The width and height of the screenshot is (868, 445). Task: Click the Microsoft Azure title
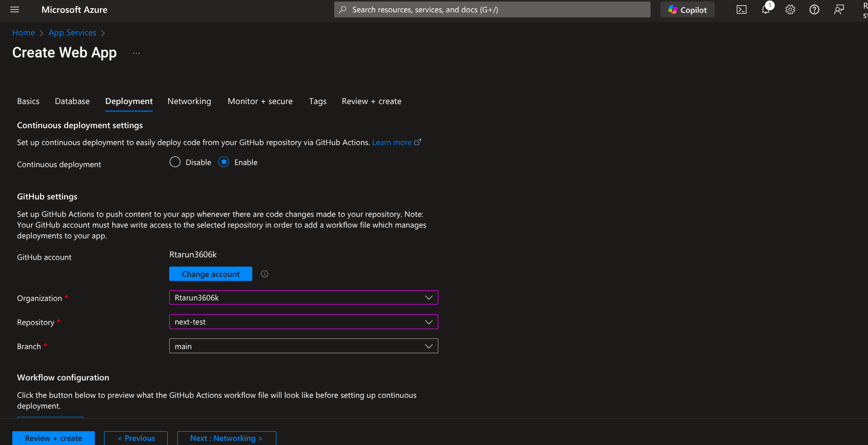(x=74, y=10)
